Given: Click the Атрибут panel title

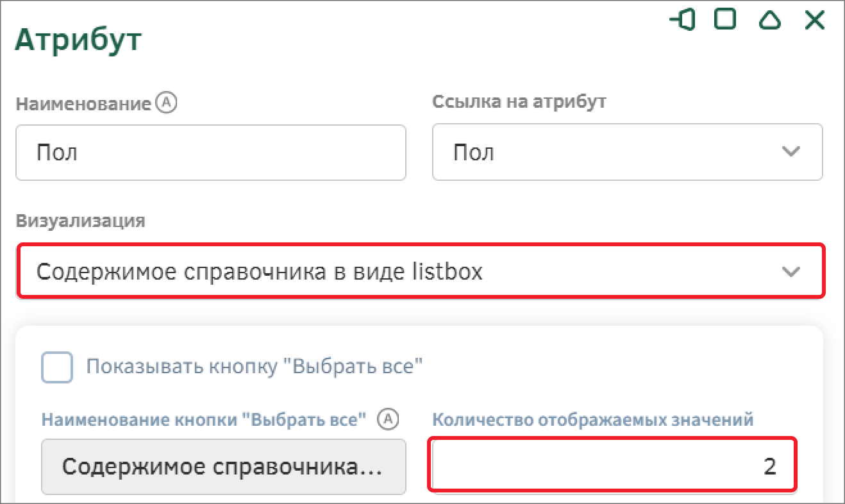Looking at the screenshot, I should [x=78, y=40].
